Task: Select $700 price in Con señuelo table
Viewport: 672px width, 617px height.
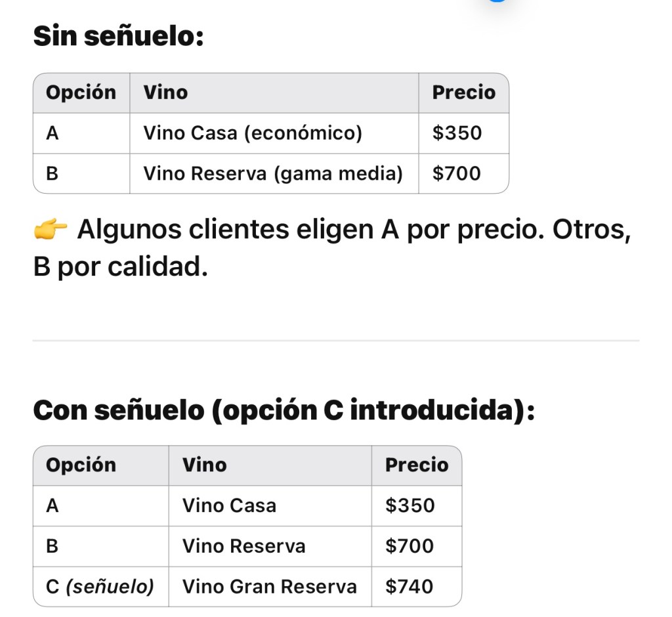Action: 409,545
